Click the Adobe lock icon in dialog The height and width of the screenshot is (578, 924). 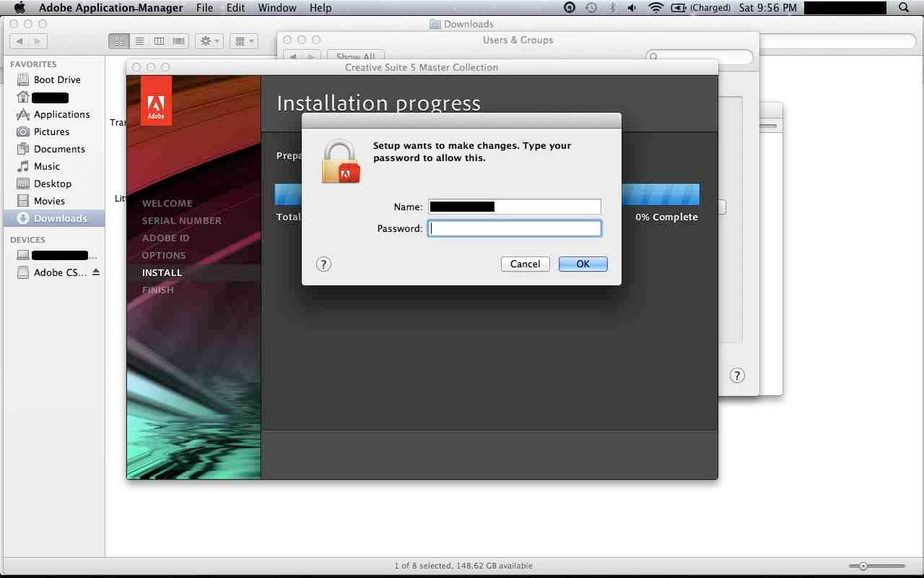pos(340,161)
